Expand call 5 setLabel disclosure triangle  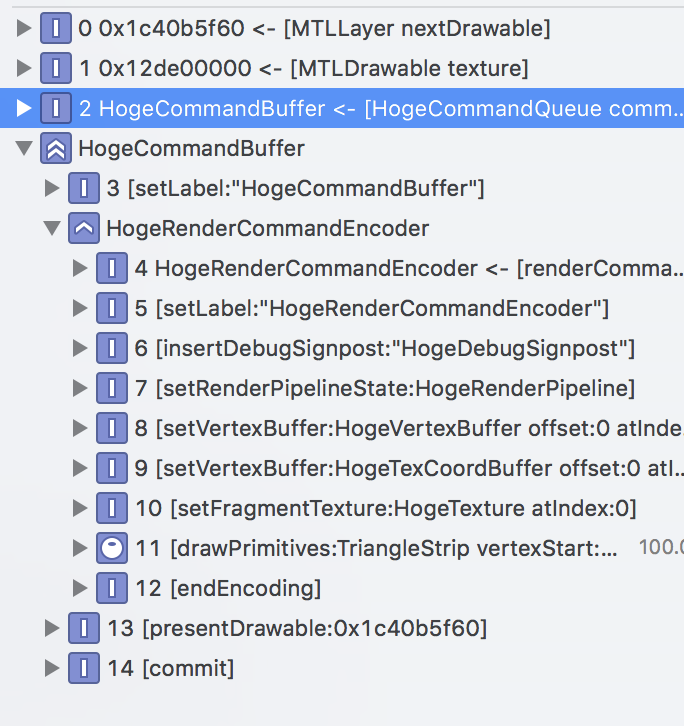tap(80, 308)
